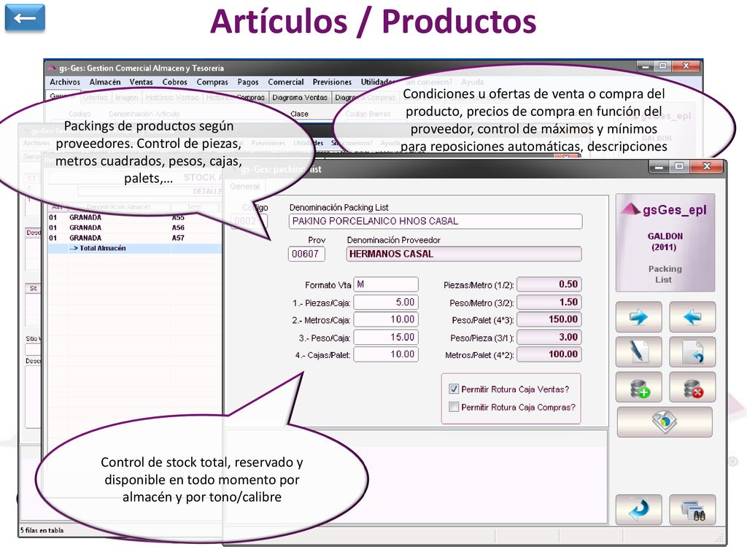The image size is (747, 560).
Task: Click the edit record pen-and-page icon
Action: tap(638, 351)
